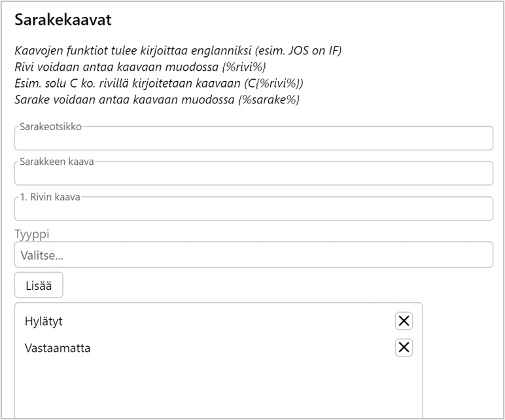Click the Tyyppi label above the dropdown
This screenshot has height=420, width=505.
[x=32, y=234]
